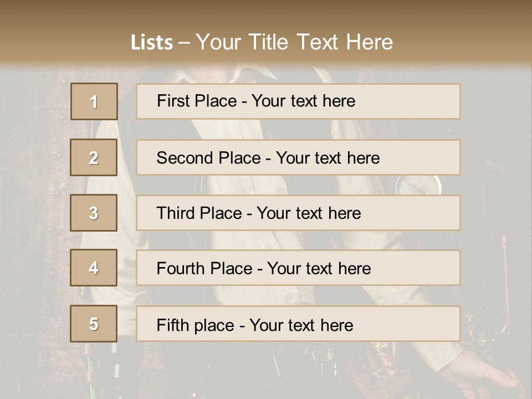Click 'Your text here' in Second Place row
Image resolution: width=532 pixels, height=399 pixels.
pyautogui.click(x=328, y=158)
